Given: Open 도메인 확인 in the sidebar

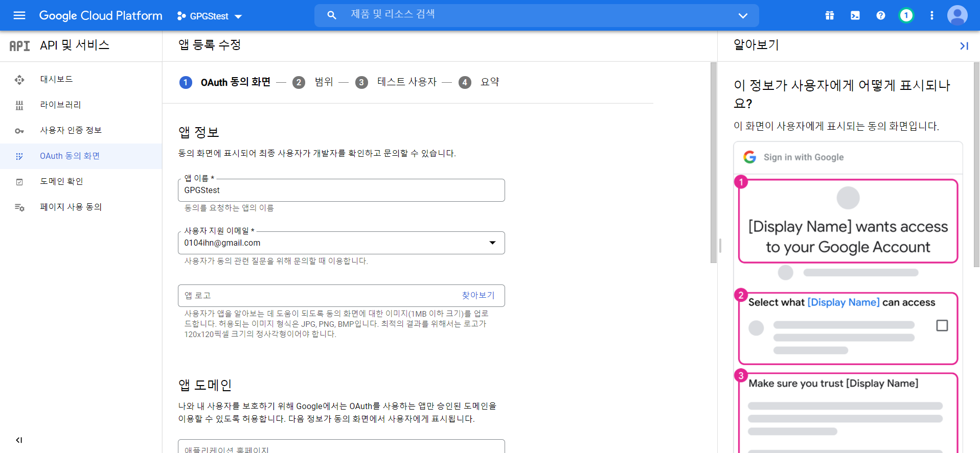Looking at the screenshot, I should [x=81, y=182].
